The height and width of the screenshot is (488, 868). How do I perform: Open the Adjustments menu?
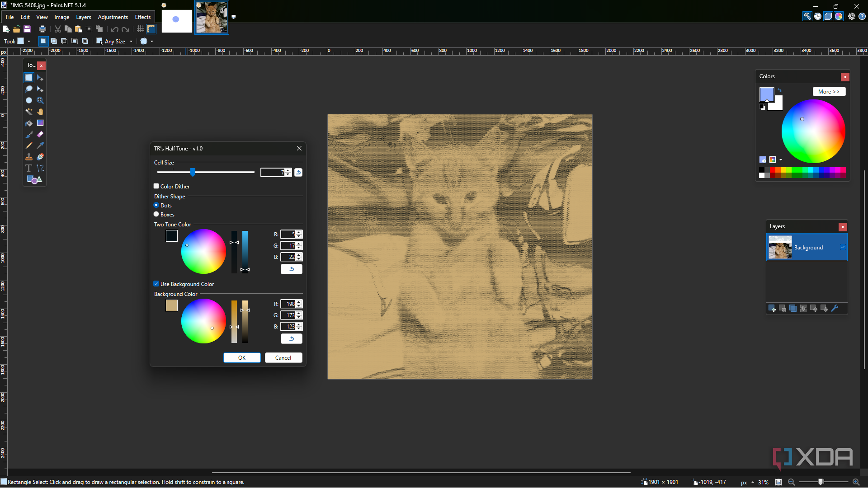[x=113, y=17]
